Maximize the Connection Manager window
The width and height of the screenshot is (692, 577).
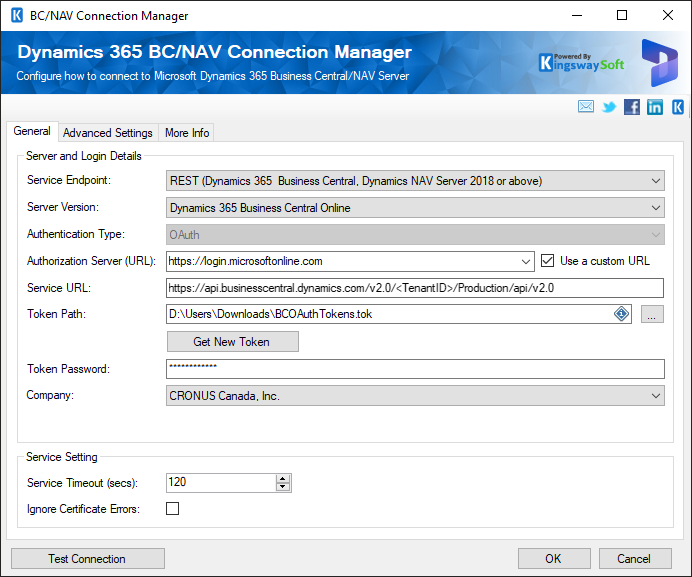pos(622,15)
